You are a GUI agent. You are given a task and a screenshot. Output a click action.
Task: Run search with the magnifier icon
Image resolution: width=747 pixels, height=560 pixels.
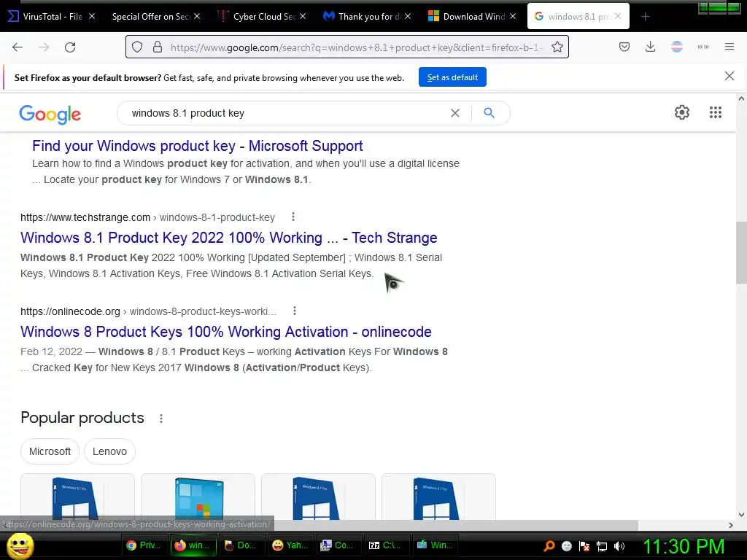[x=489, y=113]
